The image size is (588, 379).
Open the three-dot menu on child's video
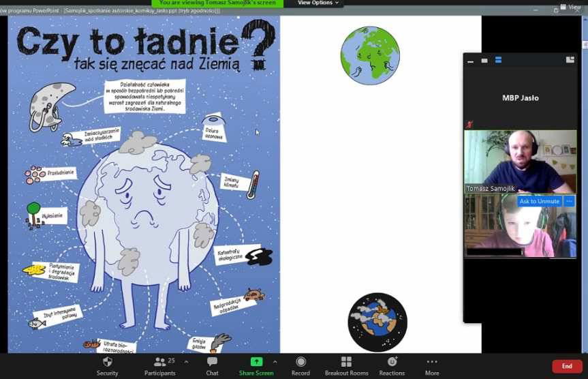coord(570,201)
